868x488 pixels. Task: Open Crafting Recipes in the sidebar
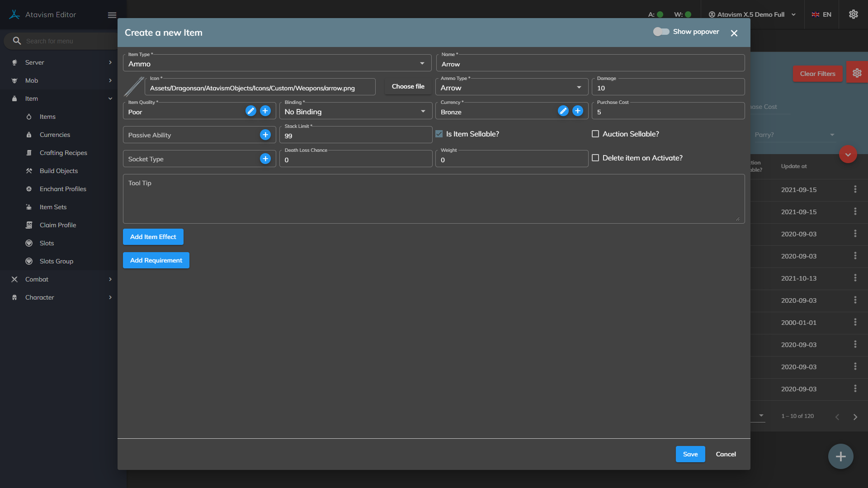63,153
